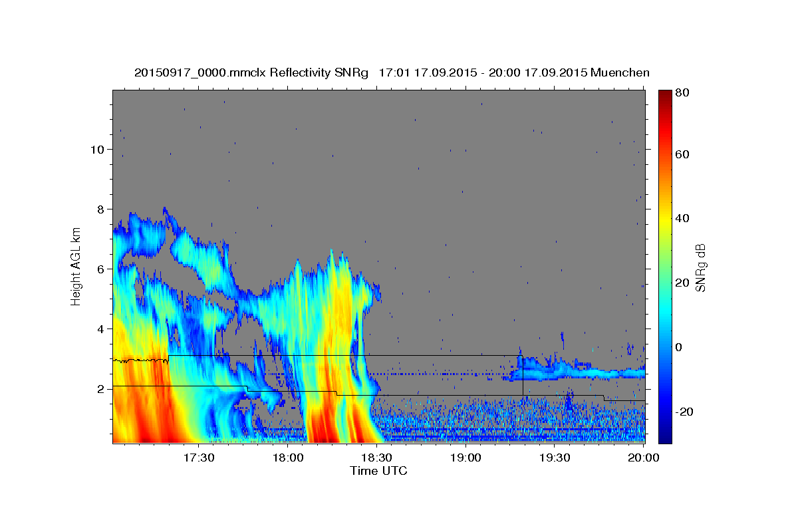Image resolution: width=798 pixels, height=532 pixels.
Task: Click the height tick label 6
Action: point(101,269)
